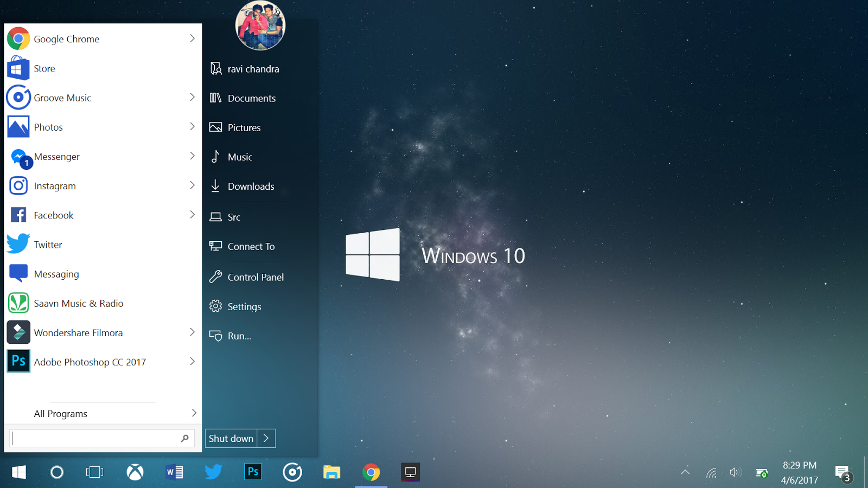
Task: Open shut down options arrow
Action: click(x=266, y=438)
